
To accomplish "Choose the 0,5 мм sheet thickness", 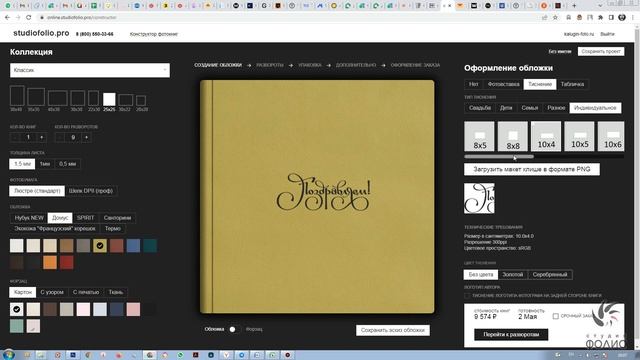I will pos(67,164).
